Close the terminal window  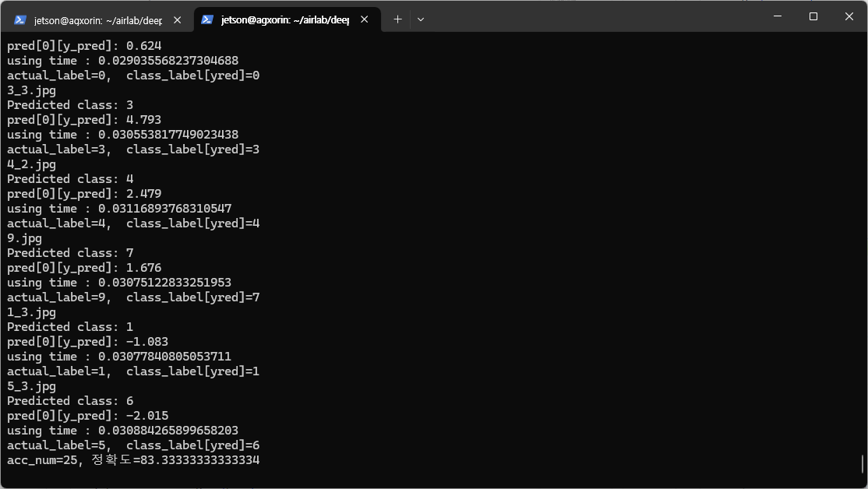pyautogui.click(x=849, y=16)
